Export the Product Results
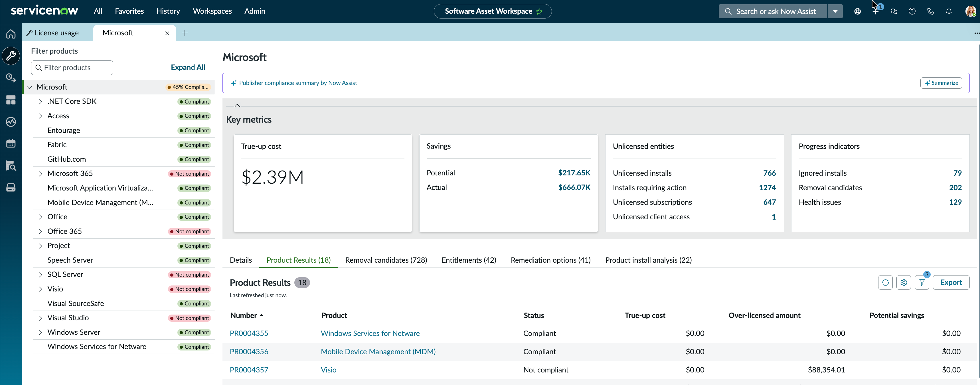Screen dimensions: 980x385 coord(951,283)
